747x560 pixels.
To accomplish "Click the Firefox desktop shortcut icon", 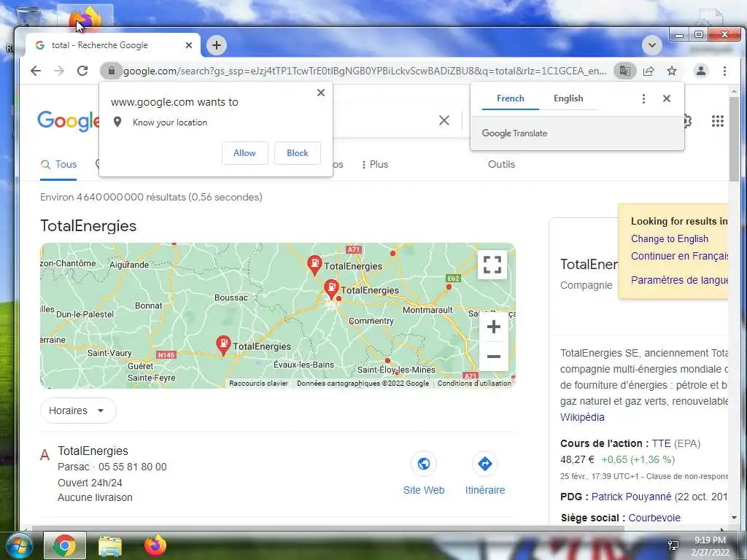I will (85, 20).
